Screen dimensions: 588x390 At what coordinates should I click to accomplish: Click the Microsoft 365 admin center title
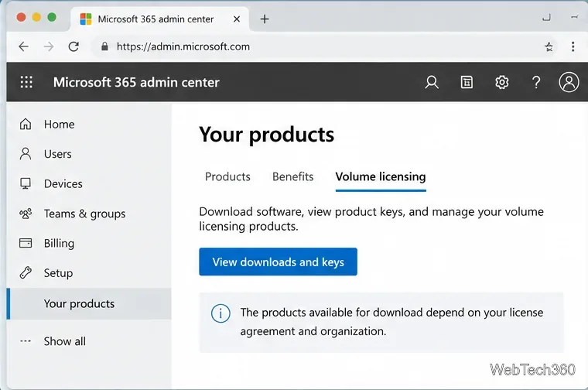(x=136, y=82)
